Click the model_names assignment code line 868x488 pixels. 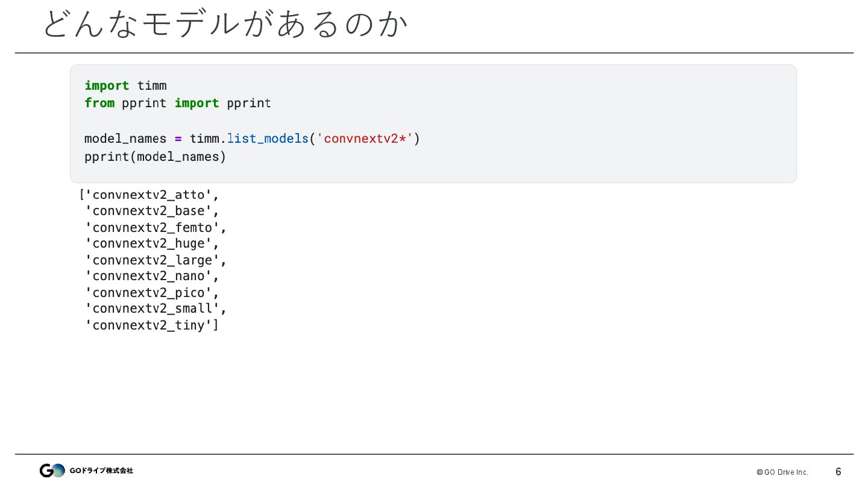pyautogui.click(x=252, y=139)
